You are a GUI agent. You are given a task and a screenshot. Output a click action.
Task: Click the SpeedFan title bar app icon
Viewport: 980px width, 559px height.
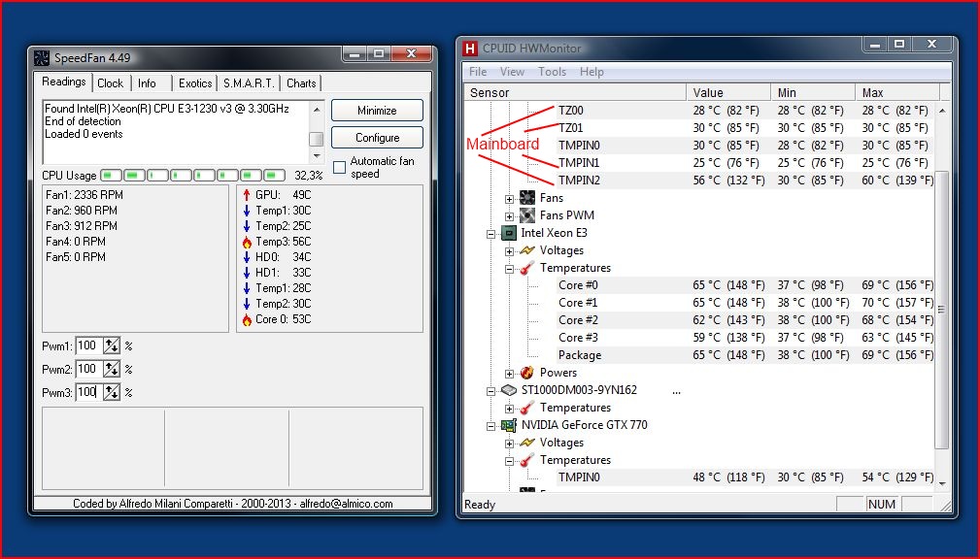point(41,58)
